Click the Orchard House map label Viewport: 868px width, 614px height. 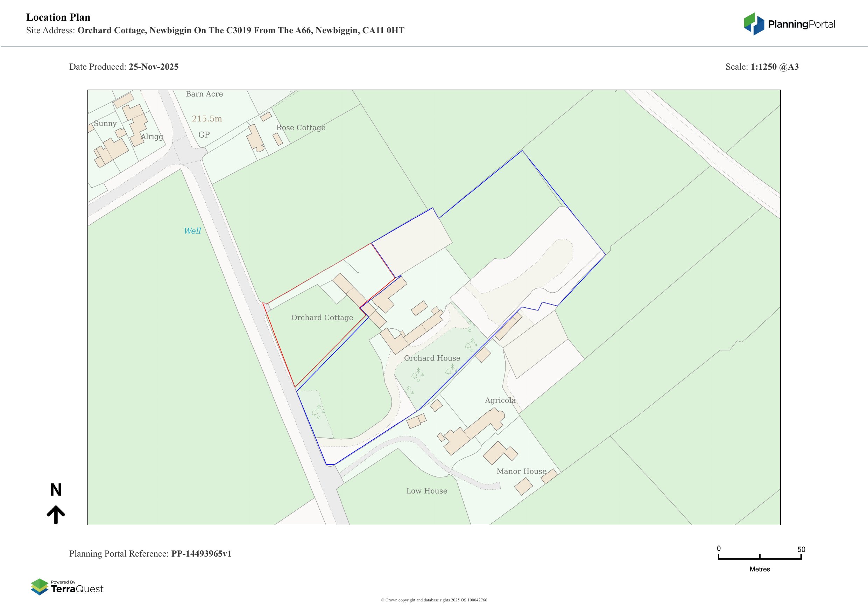(x=432, y=358)
